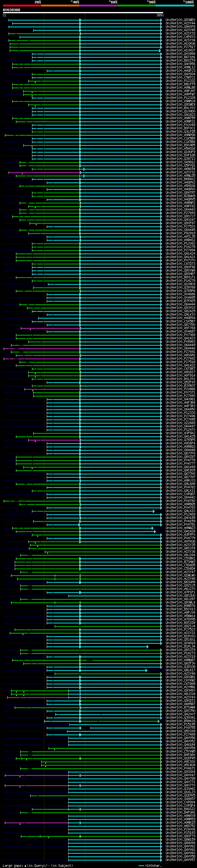This screenshot has width=197, height=868.
Task: Select hit UniRef100_Q9C8S5
Action: pyautogui.click(x=180, y=470)
